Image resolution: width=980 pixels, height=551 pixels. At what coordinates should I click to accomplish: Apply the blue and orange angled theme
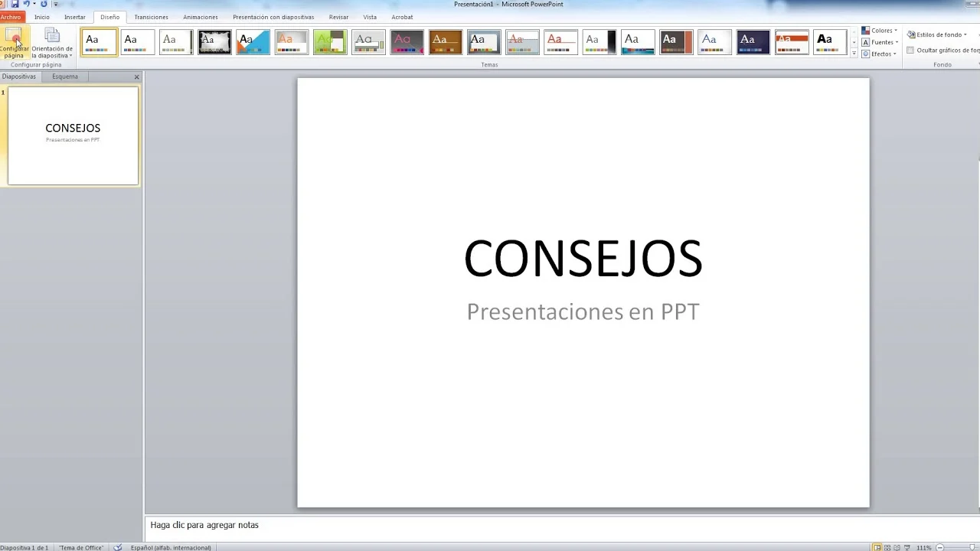[253, 42]
